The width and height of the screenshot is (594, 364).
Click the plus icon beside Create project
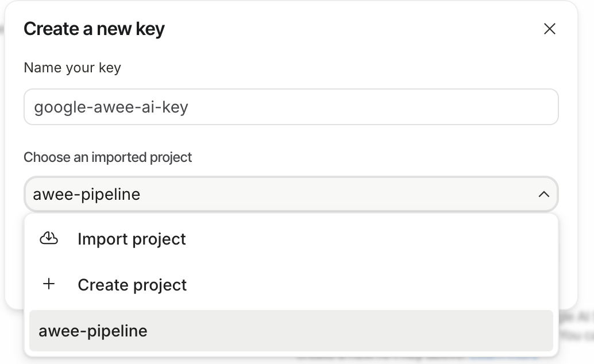49,284
